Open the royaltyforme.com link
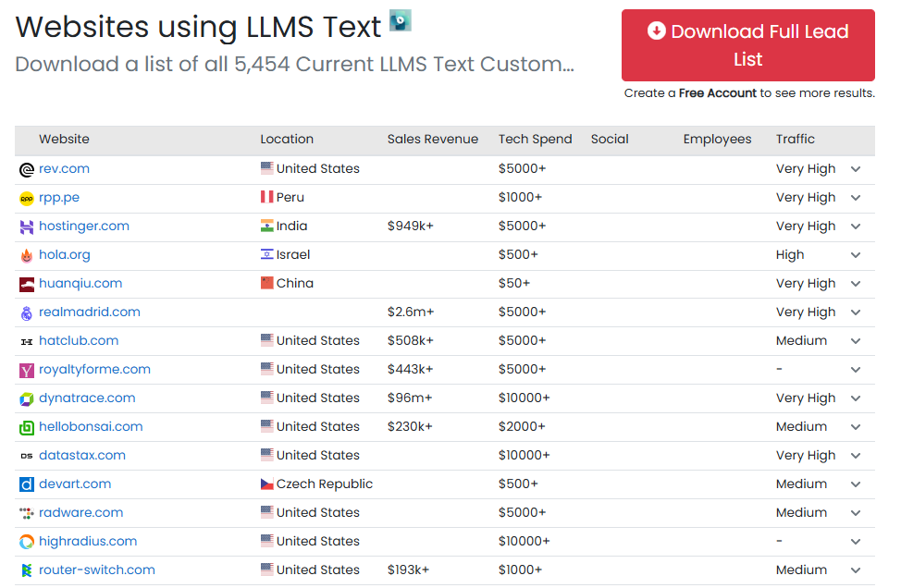901x588 pixels. (94, 369)
